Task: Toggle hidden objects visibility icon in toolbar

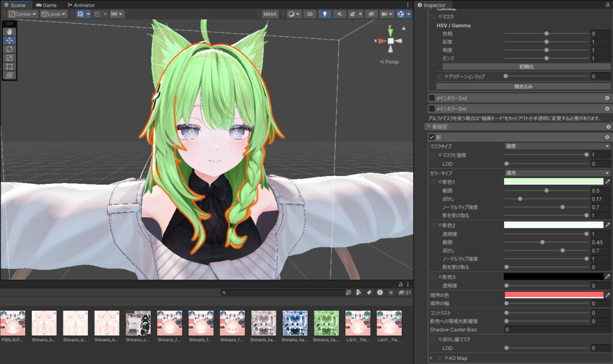Action: click(371, 14)
